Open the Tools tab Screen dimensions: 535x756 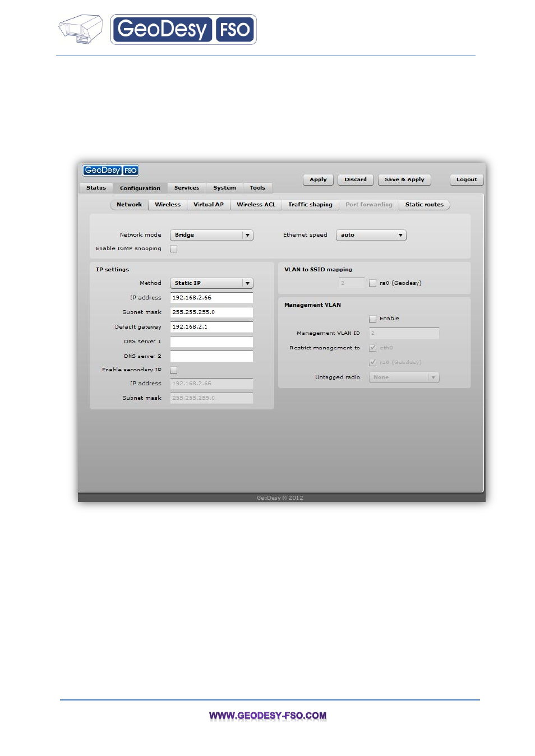[257, 188]
